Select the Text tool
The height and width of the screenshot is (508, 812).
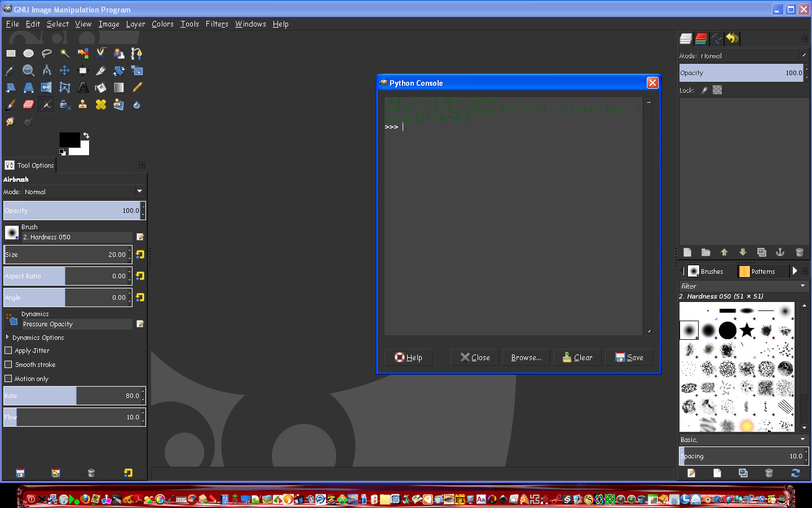point(83,87)
